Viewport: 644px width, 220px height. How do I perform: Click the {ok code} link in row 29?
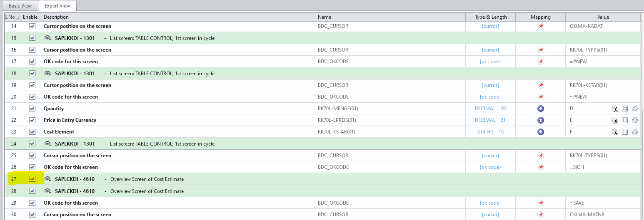click(490, 203)
